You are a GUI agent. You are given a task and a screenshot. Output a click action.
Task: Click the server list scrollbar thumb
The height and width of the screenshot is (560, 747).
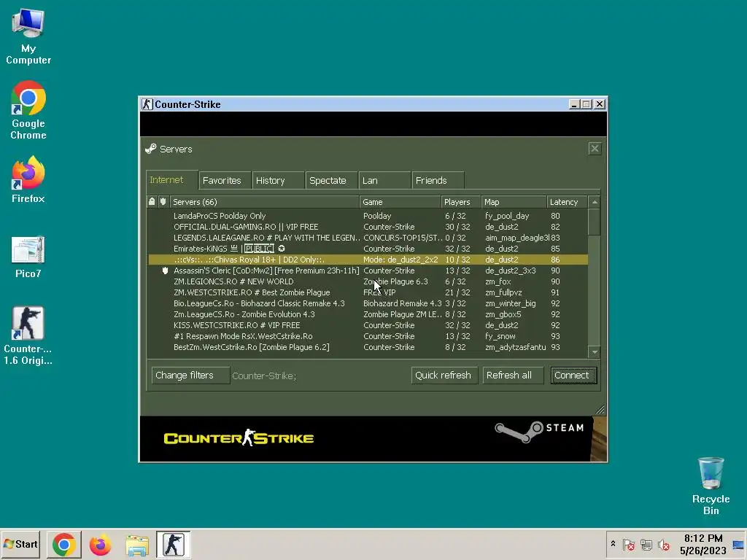[x=595, y=222]
